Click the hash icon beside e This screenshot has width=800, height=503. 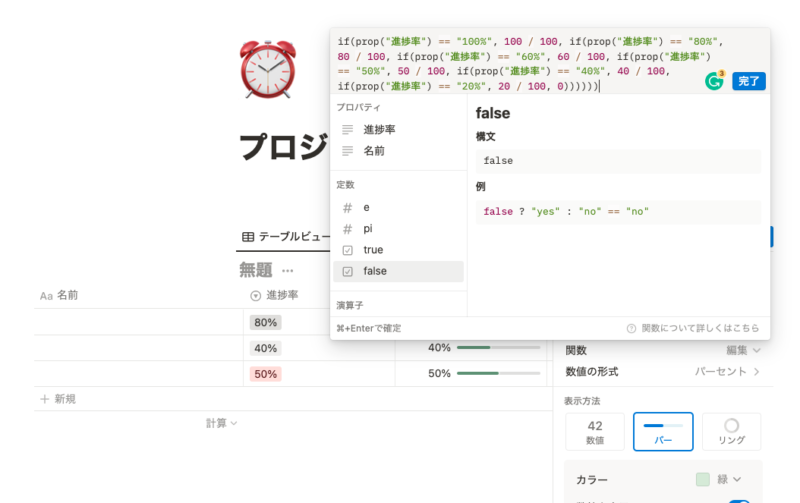347,208
